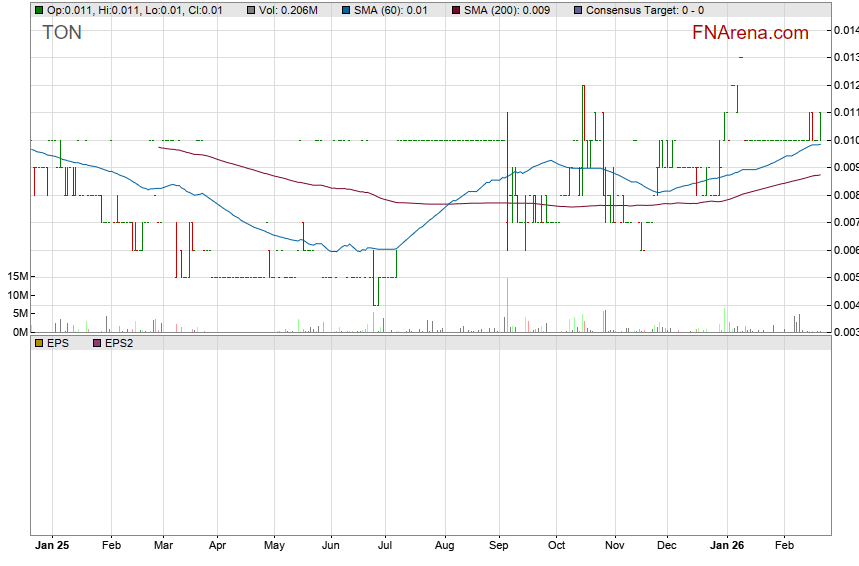Screen dimensions: 859x566
Task: Open the FNArena.com watermark link
Action: coord(750,33)
